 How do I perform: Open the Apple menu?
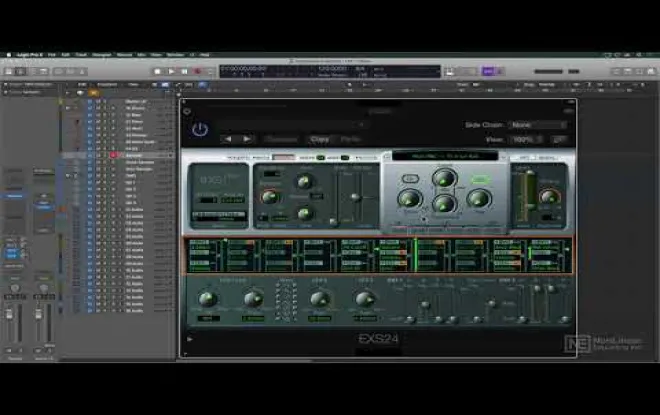pos(8,55)
